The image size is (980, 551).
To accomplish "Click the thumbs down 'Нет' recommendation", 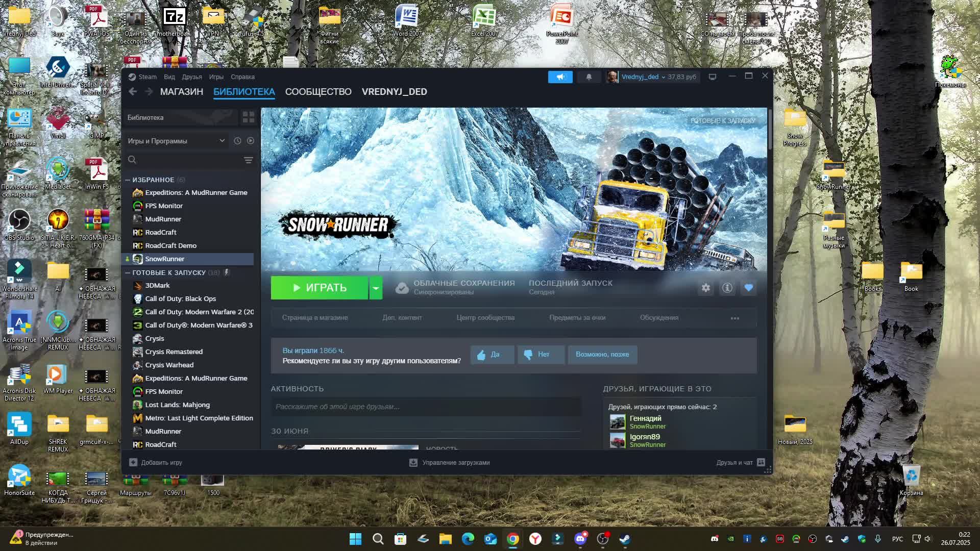I will (x=541, y=354).
